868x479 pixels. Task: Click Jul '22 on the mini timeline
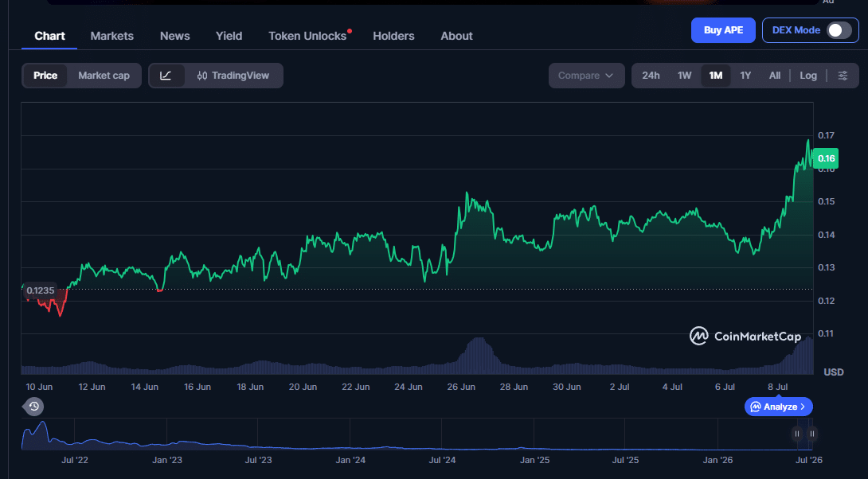(75, 460)
